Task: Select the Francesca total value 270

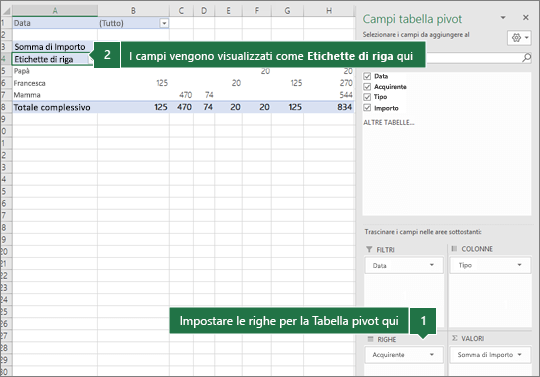Action: point(346,83)
